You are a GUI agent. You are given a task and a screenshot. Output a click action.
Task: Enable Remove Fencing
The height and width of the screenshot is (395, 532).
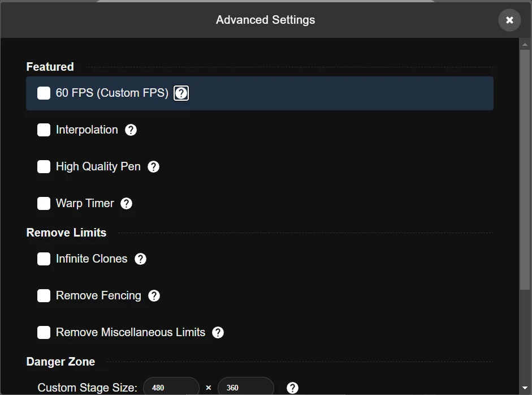(44, 295)
